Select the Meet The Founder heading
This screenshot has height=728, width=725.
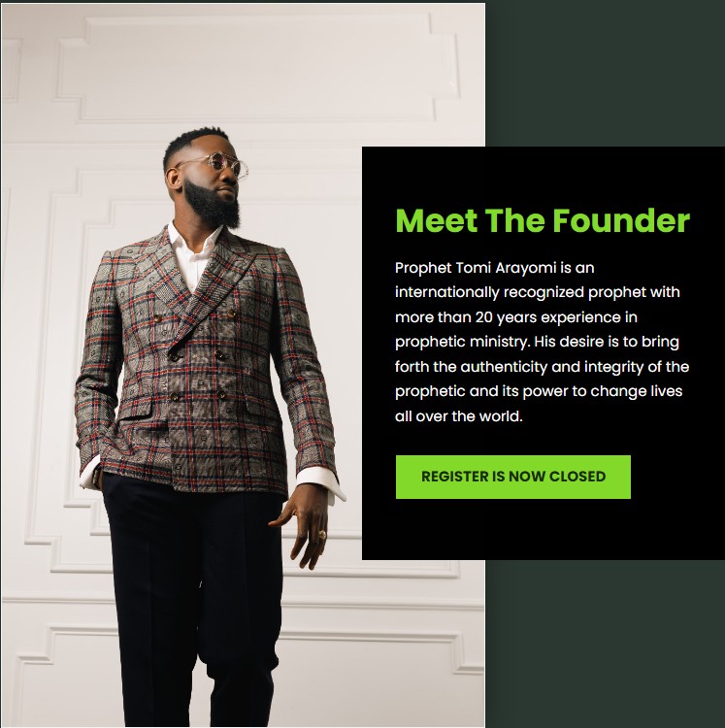tap(543, 220)
